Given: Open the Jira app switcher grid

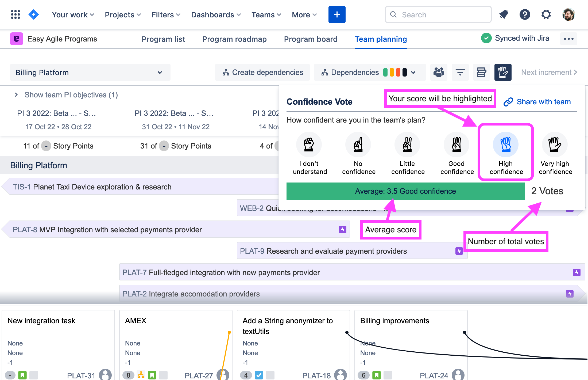Looking at the screenshot, I should coord(16,14).
